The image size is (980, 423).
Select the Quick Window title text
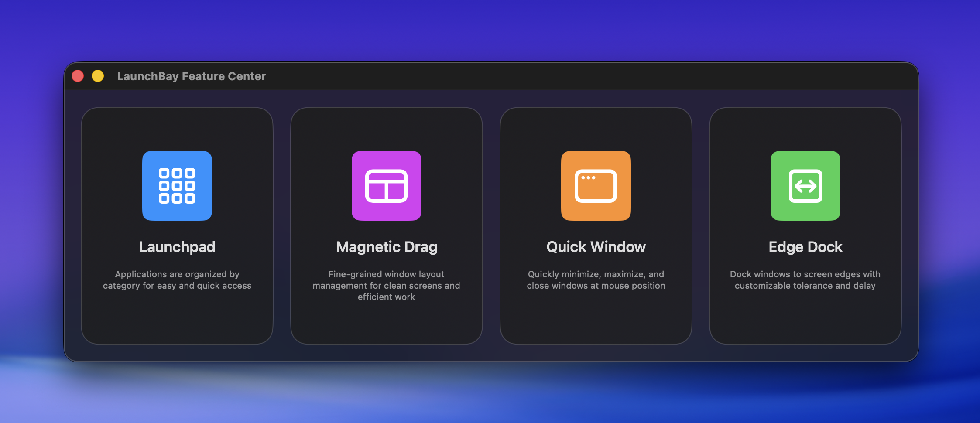point(596,247)
